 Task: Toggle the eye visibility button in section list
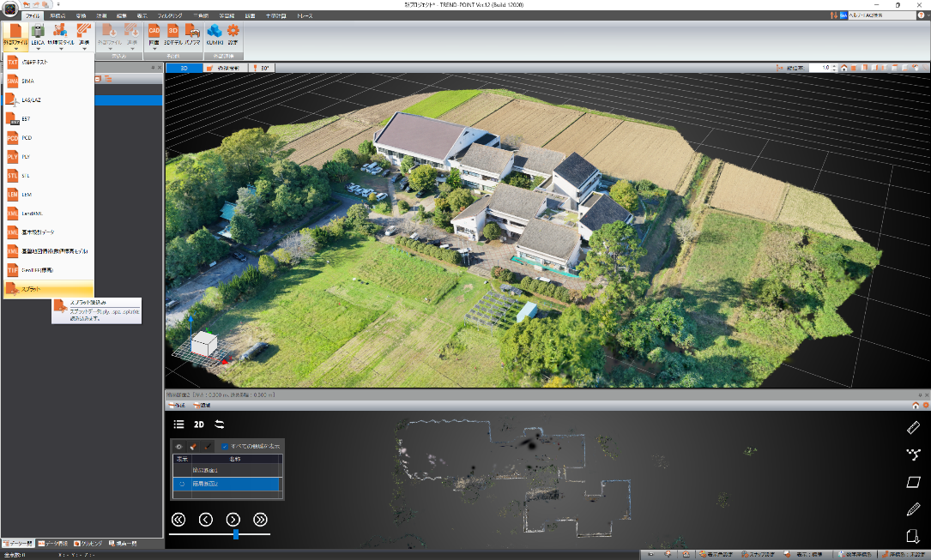pyautogui.click(x=179, y=447)
